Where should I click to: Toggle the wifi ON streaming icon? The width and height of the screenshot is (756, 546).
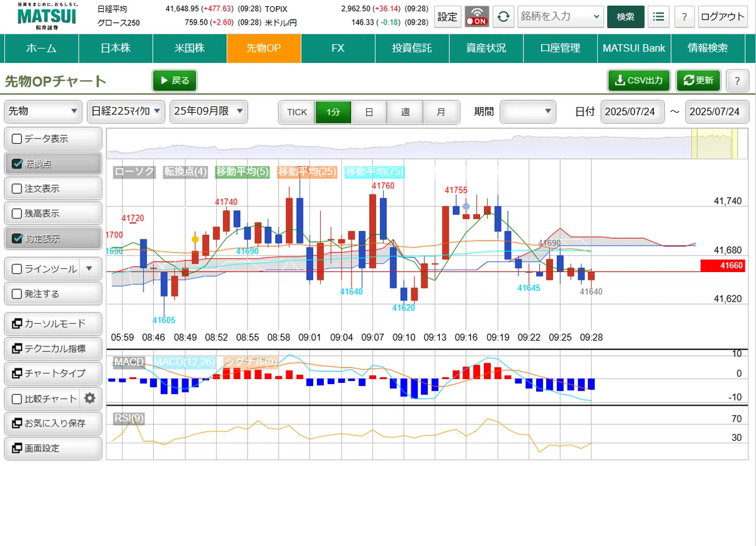477,17
